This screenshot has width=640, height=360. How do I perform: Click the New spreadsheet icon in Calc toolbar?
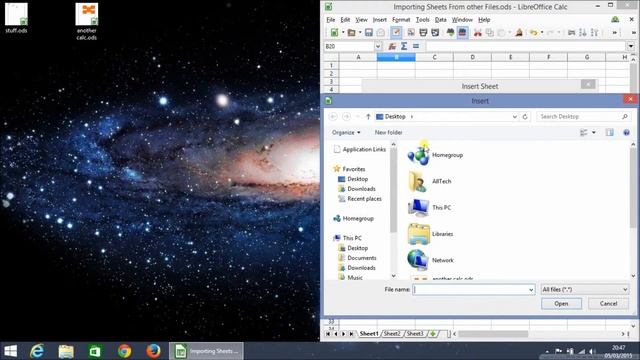point(334,33)
